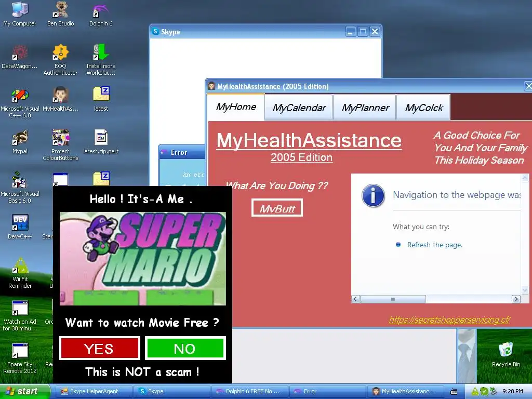Click the MyHealthAssistance title bar icon
532x399 pixels.
point(211,86)
